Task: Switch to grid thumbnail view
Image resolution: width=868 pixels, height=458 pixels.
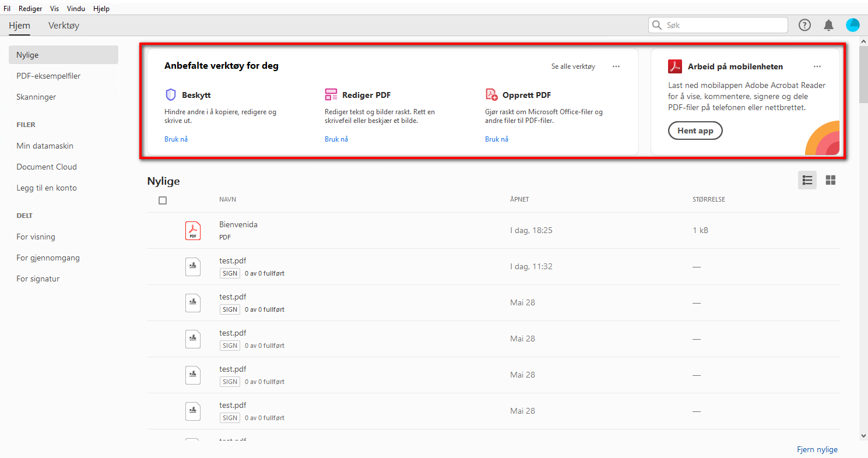Action: 831,181
